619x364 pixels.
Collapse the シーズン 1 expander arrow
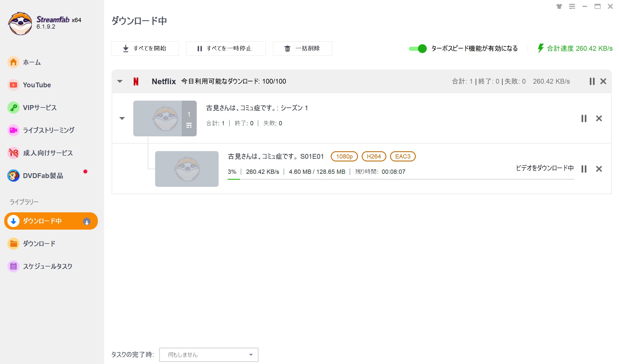click(122, 118)
